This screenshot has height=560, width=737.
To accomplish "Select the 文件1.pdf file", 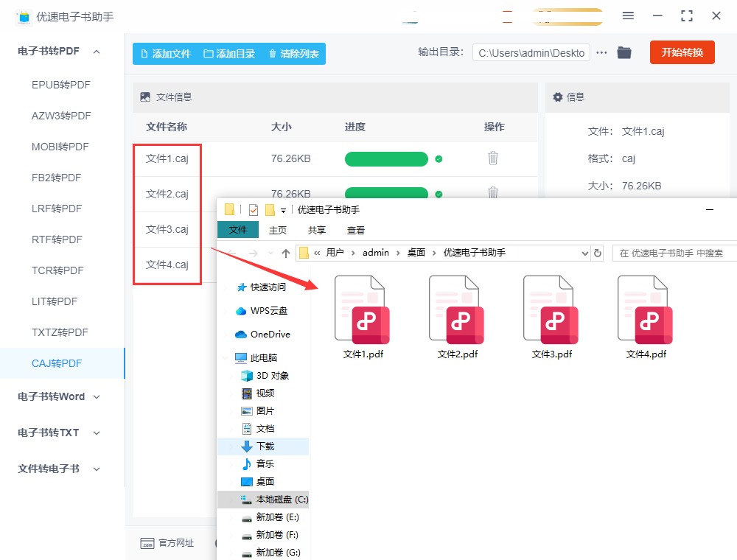I will point(363,317).
